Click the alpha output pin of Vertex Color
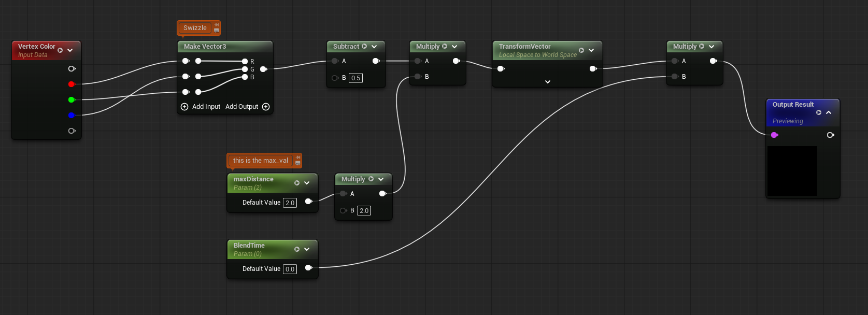 tap(72, 131)
